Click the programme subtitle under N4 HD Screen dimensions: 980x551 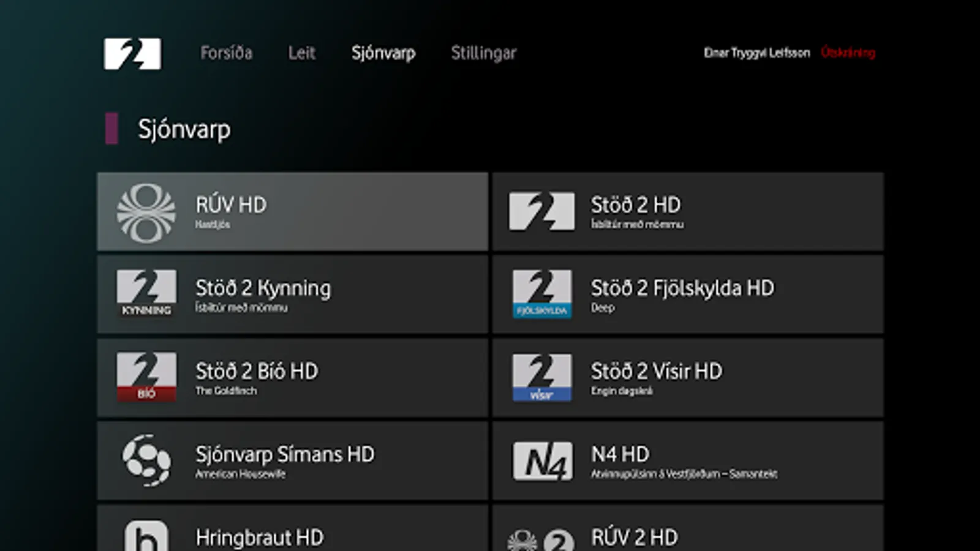(x=684, y=474)
